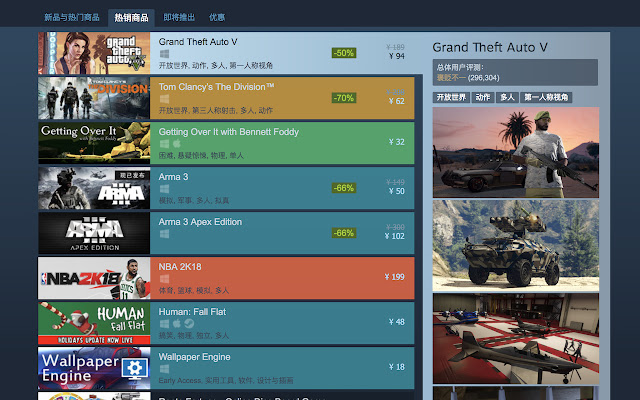Click SteamOS icon under Human: Fall Flat

189,324
